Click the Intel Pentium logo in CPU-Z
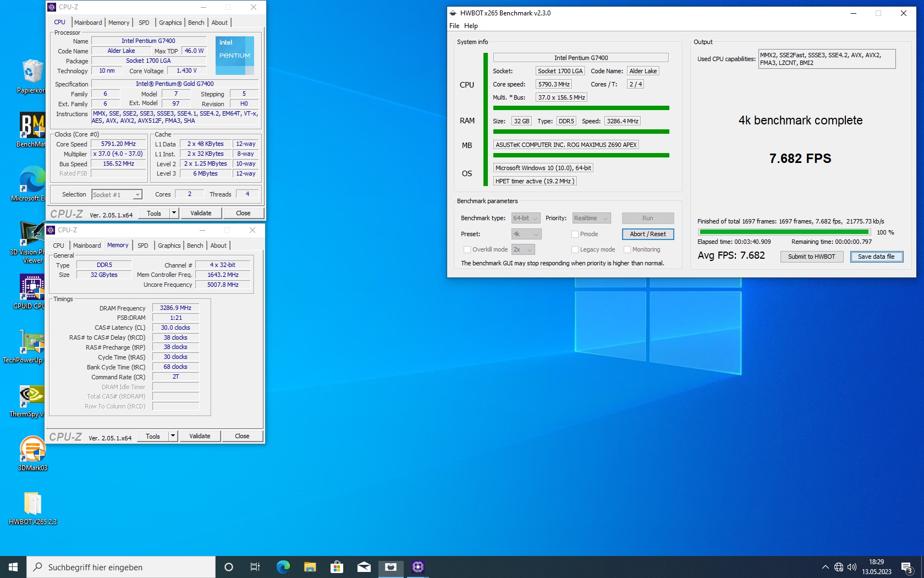This screenshot has height=578, width=924. pos(235,56)
